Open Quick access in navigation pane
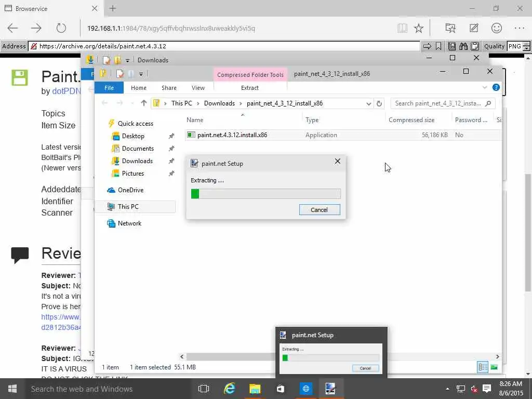532x399 pixels. point(135,124)
